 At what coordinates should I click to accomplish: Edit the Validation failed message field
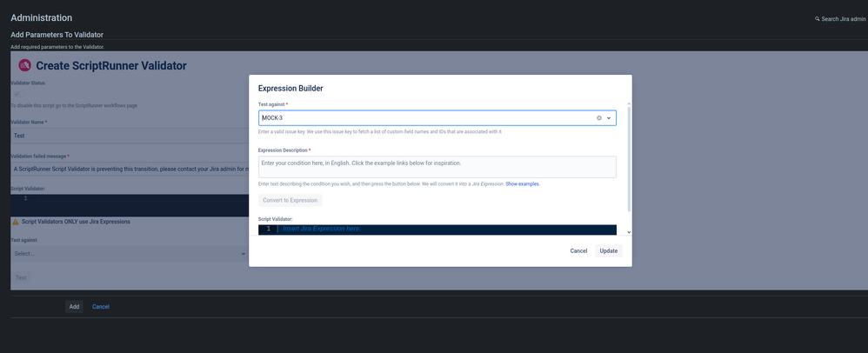130,170
